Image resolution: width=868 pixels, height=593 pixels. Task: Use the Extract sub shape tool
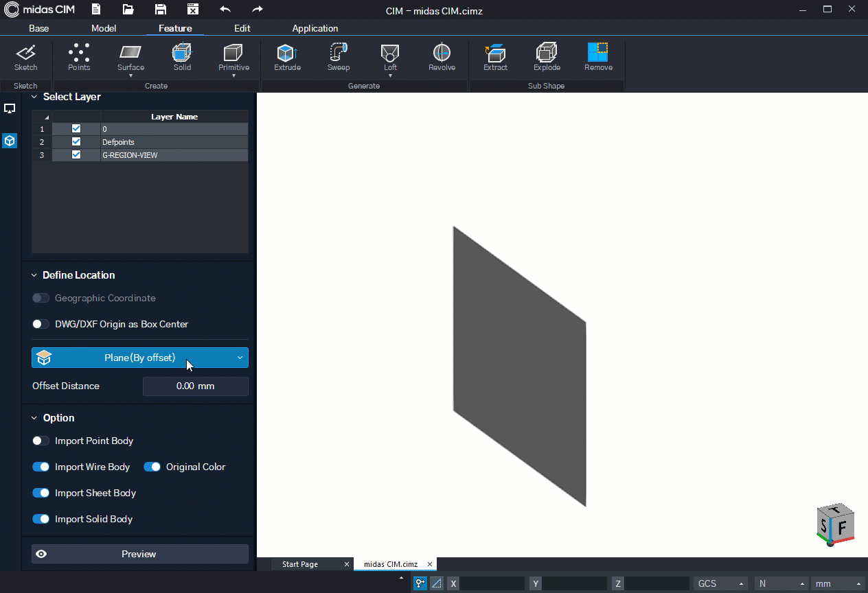point(495,58)
